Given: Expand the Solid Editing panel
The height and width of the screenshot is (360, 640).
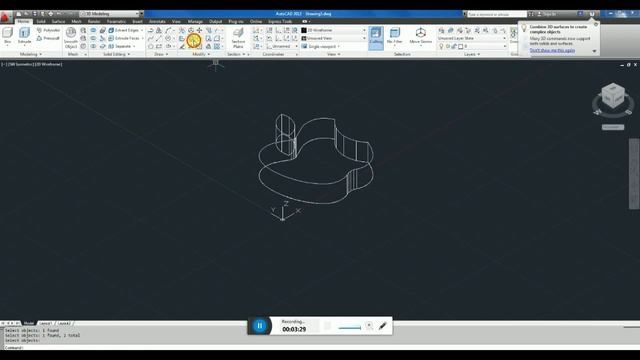Looking at the screenshot, I should tap(116, 54).
